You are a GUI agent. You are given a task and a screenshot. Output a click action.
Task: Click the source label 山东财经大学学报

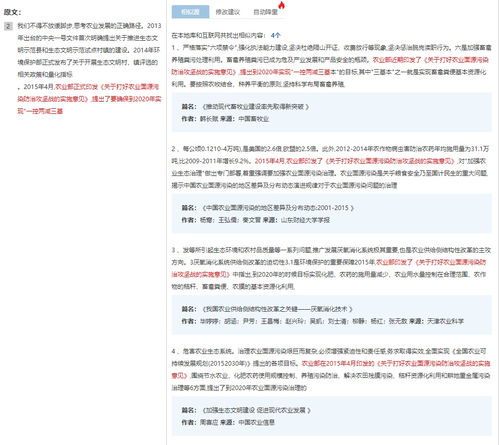point(305,220)
